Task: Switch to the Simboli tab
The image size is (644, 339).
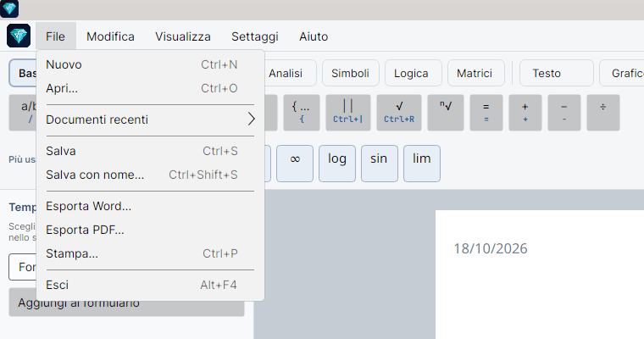Action: (x=350, y=73)
